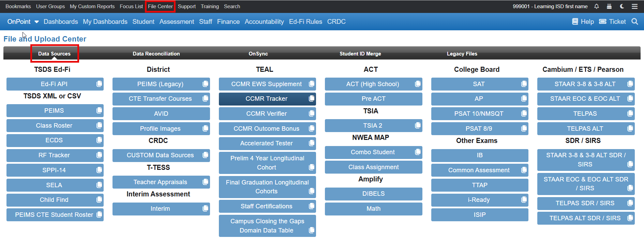This screenshot has height=241, width=644.
Task: Click the copy icon on PSAT 8/9
Action: tap(524, 128)
